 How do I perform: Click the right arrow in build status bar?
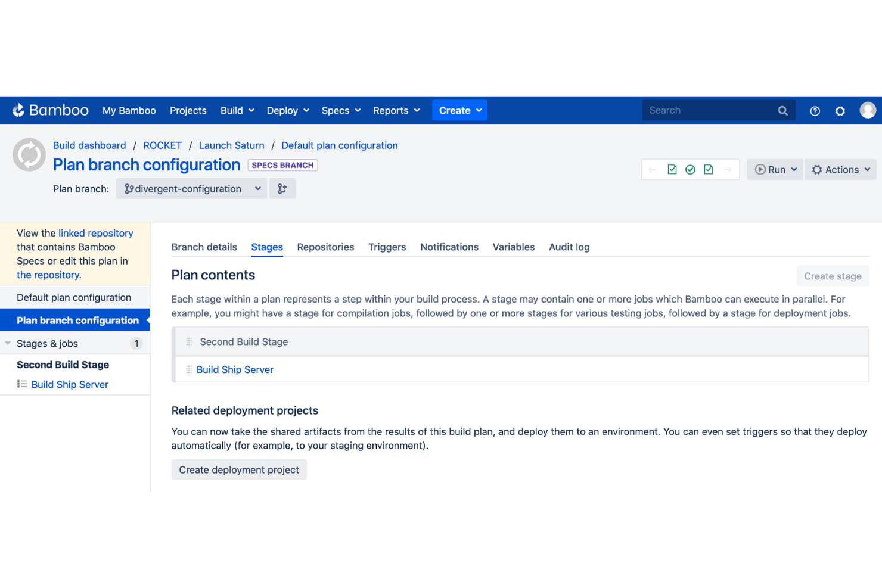pyautogui.click(x=728, y=169)
